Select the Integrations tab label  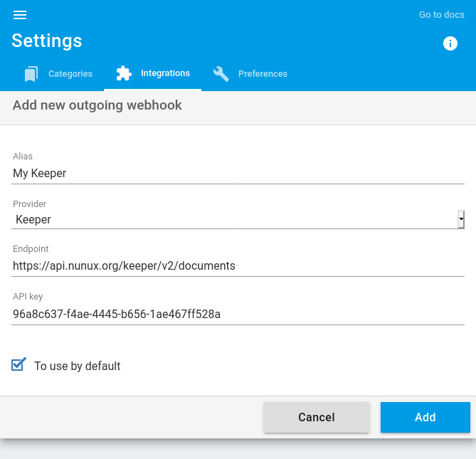[x=165, y=73]
